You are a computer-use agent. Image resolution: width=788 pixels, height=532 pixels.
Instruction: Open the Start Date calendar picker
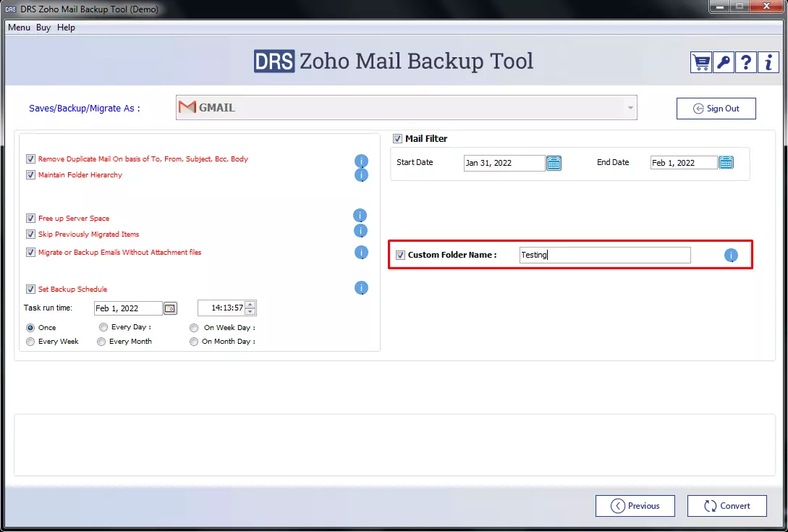pos(554,163)
